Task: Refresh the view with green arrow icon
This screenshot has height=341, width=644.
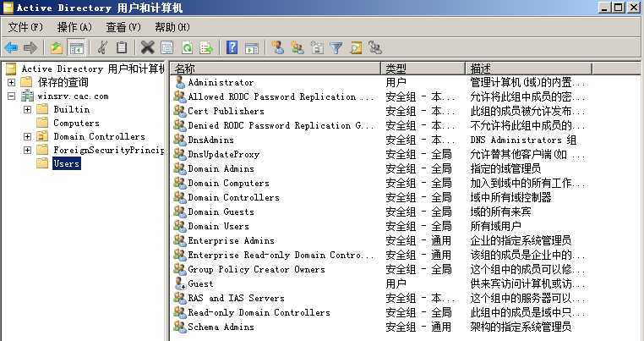Action: pyautogui.click(x=187, y=47)
